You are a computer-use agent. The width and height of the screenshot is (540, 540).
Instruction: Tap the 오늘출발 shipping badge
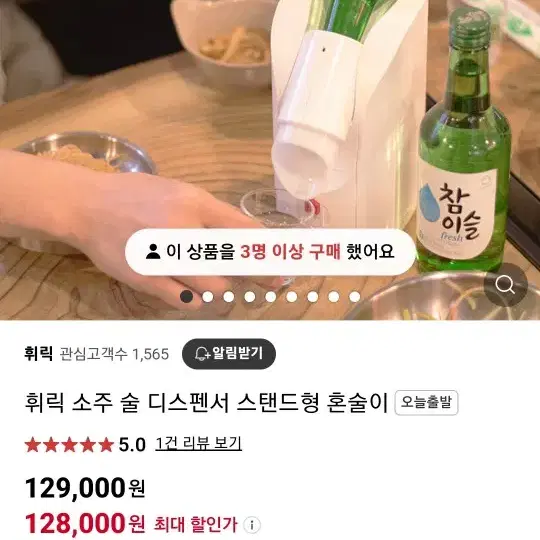(x=426, y=403)
